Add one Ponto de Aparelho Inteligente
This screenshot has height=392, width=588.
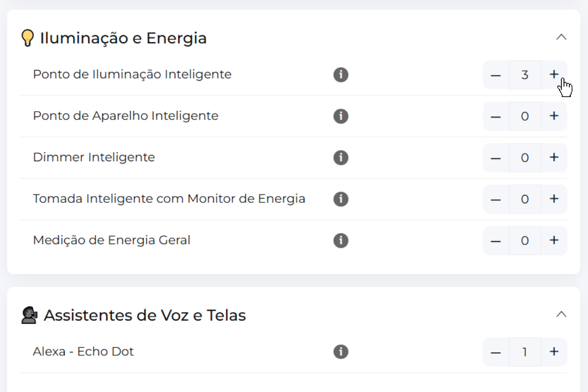554,116
